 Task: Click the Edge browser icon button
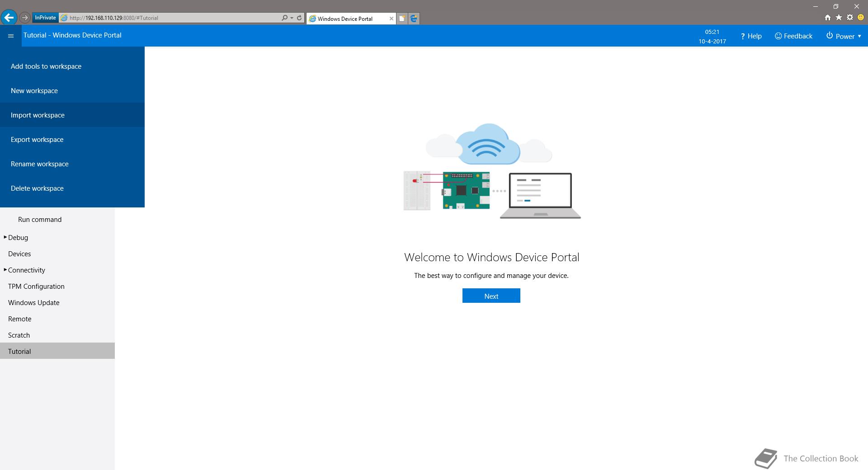click(x=414, y=19)
